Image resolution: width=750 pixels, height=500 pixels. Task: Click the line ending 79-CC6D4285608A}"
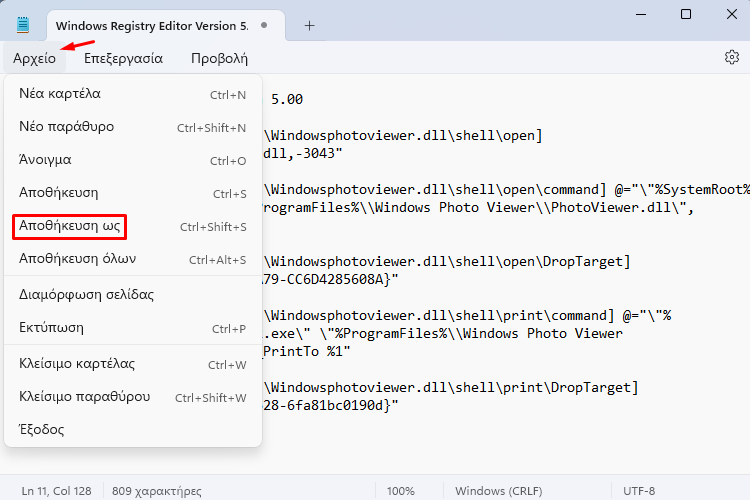(x=331, y=279)
